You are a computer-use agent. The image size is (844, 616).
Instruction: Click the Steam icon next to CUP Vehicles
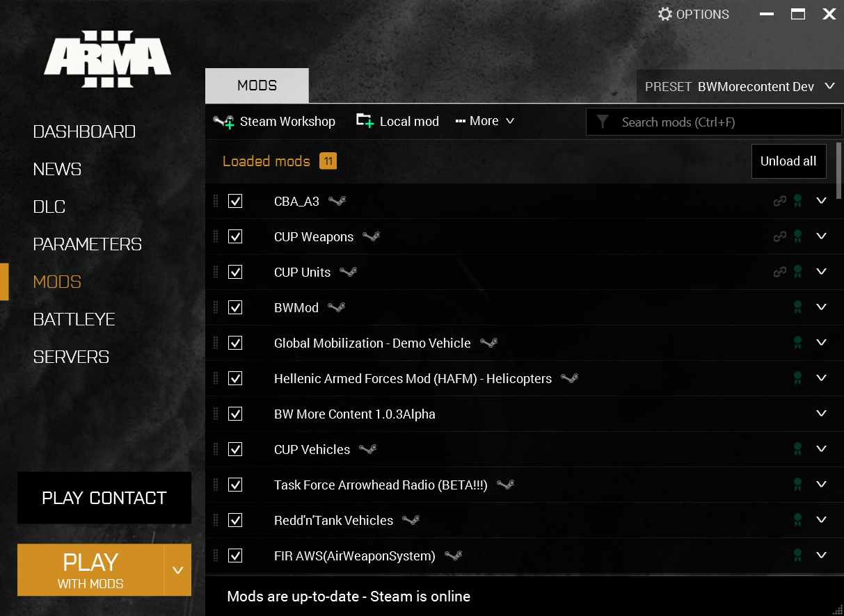pos(368,449)
